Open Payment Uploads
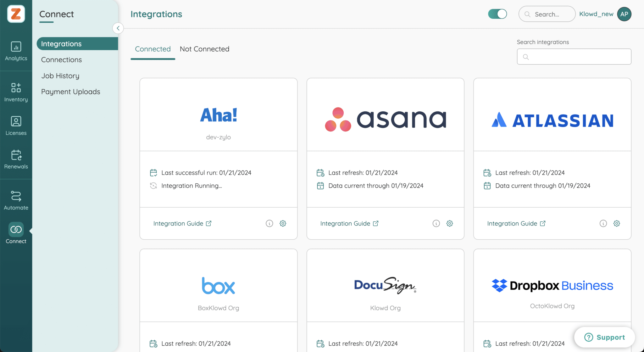644x352 pixels. [x=70, y=92]
